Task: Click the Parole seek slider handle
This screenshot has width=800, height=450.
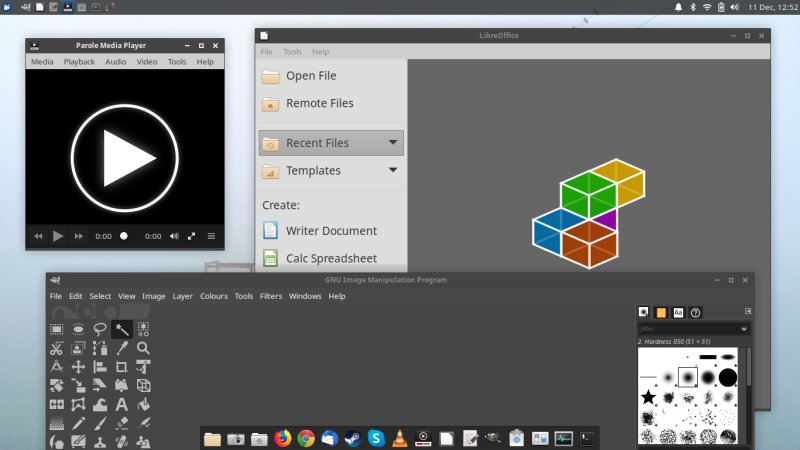Action: (x=124, y=237)
